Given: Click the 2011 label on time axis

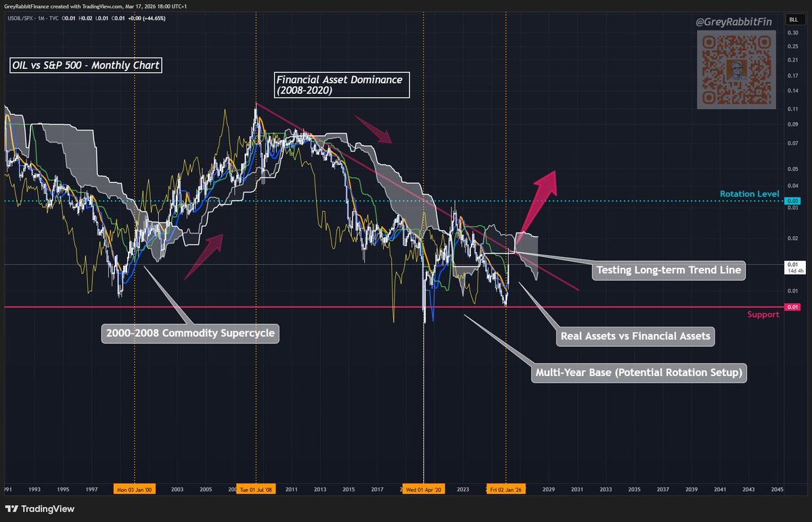Looking at the screenshot, I should pos(292,489).
